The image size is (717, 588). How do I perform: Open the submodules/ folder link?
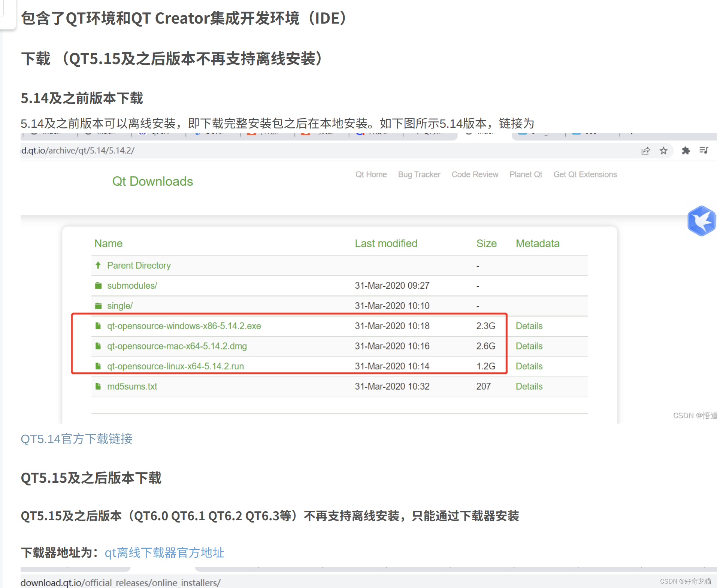point(132,286)
